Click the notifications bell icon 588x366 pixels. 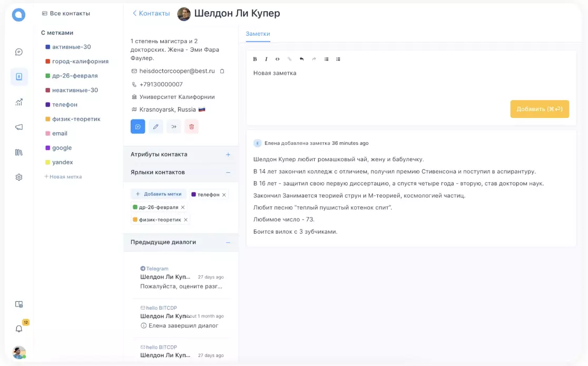(19, 329)
